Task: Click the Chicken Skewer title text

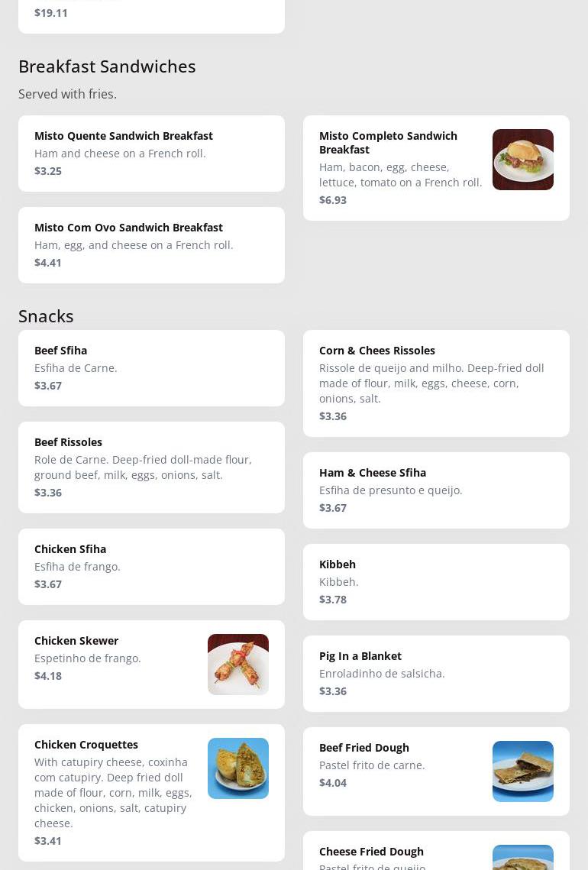Action: pyautogui.click(x=76, y=640)
